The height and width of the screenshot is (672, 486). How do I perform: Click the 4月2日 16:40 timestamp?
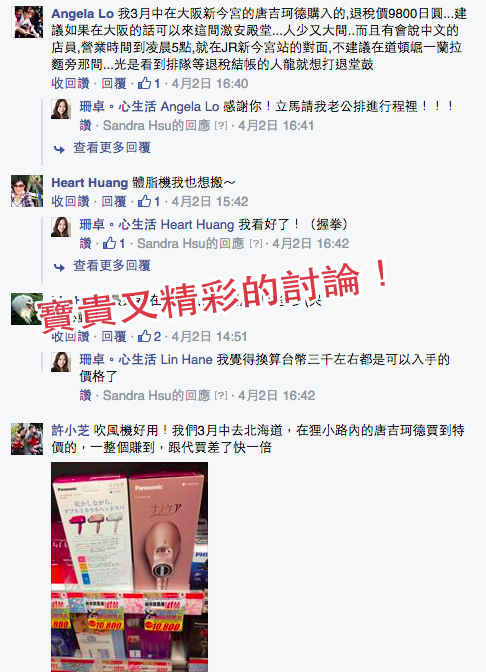click(x=210, y=83)
